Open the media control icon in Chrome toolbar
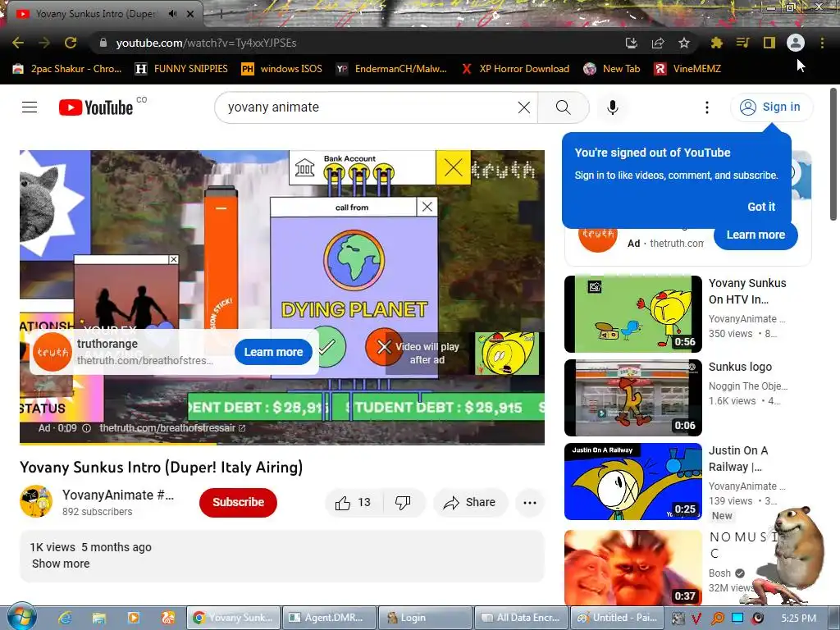The image size is (840, 630). [x=743, y=43]
